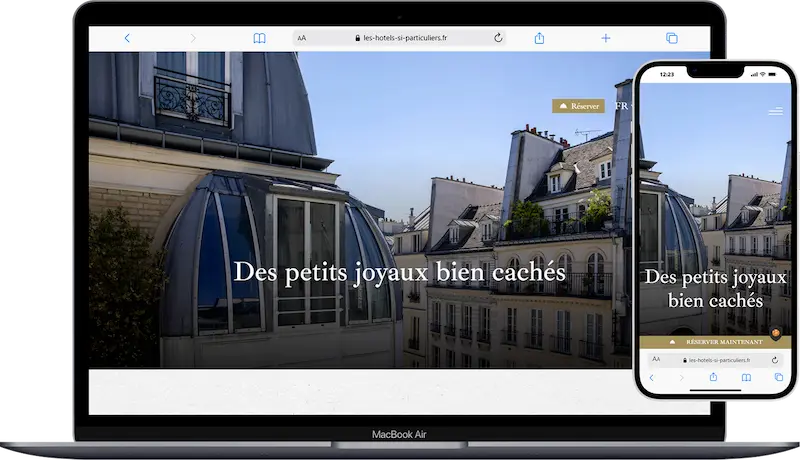Select the les-hotels-si-particuliers.fr address field on MacBook
800x460 pixels.
click(399, 38)
